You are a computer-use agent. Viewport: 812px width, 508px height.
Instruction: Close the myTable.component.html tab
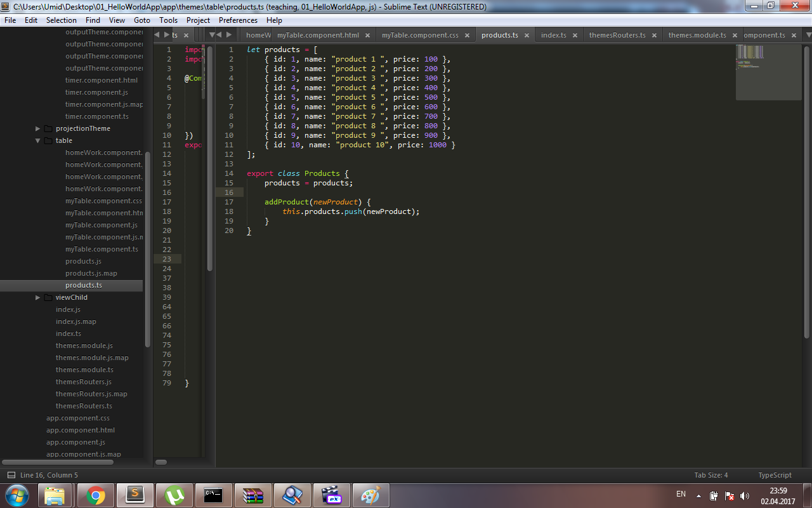(368, 35)
